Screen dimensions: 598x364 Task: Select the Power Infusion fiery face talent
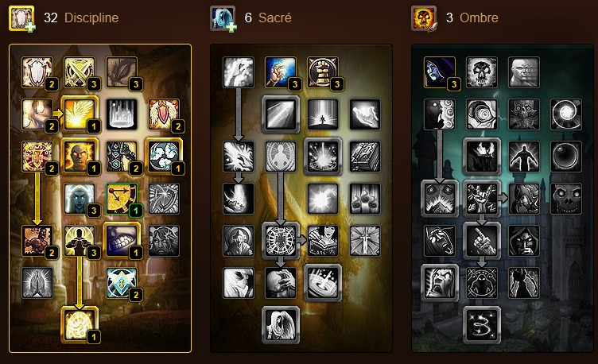(x=80, y=157)
